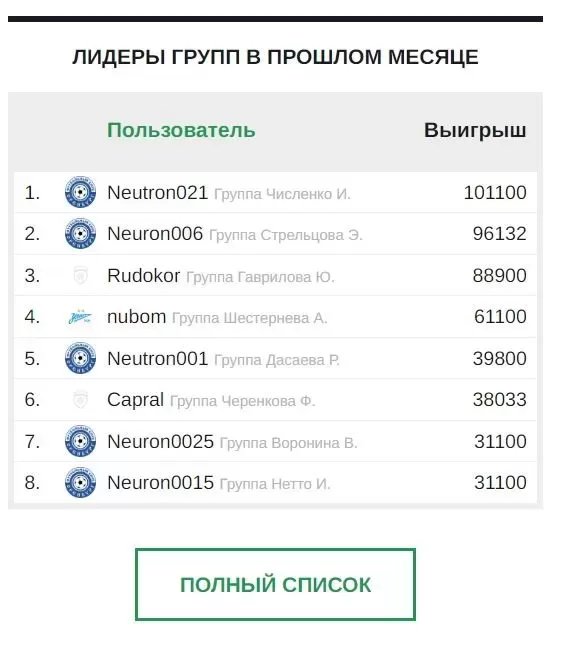Open the Группа Воронина В. group link
The image size is (576, 648).
coord(288,443)
